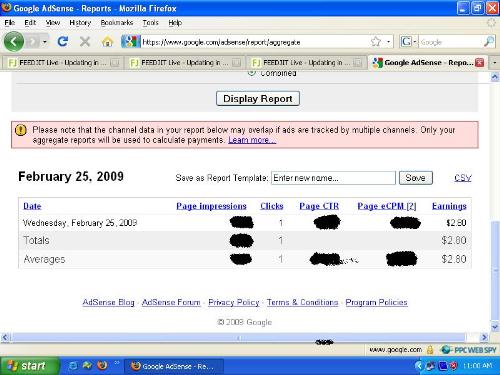The width and height of the screenshot is (500, 375).
Task: Close the first FEEDJIT Live tab
Action: click(x=115, y=63)
